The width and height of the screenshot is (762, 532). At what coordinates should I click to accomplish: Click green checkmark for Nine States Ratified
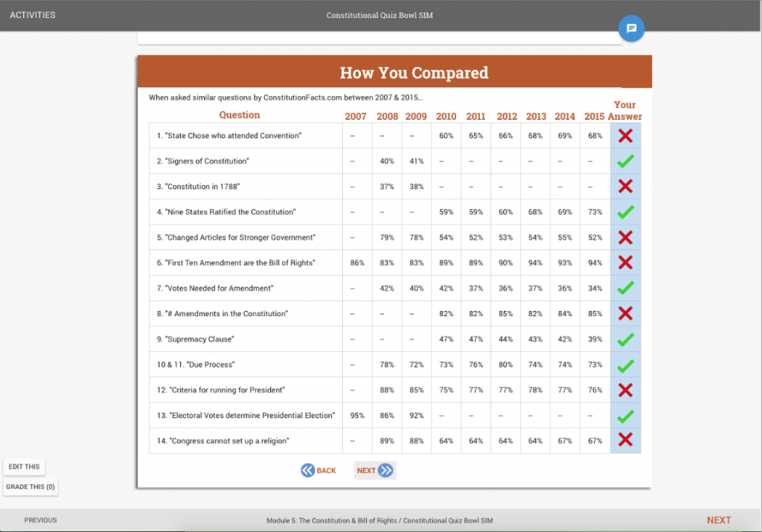(x=625, y=212)
